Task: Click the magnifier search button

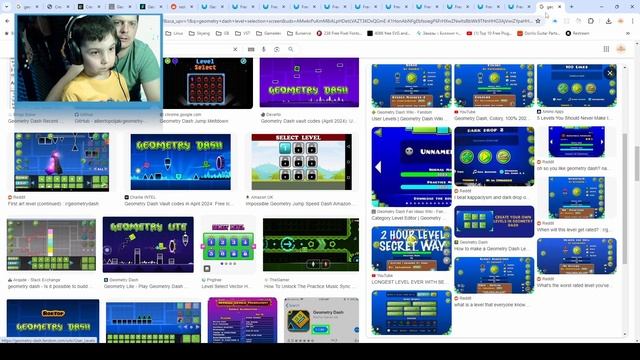Action: coord(291,49)
